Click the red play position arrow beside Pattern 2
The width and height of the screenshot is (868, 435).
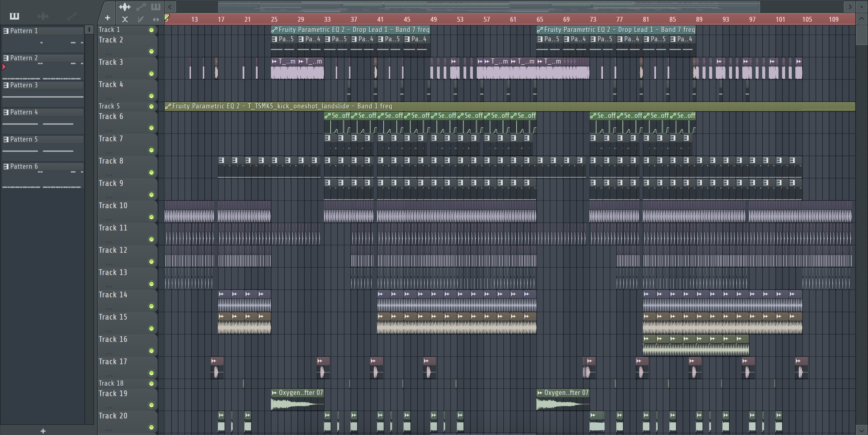coord(4,67)
